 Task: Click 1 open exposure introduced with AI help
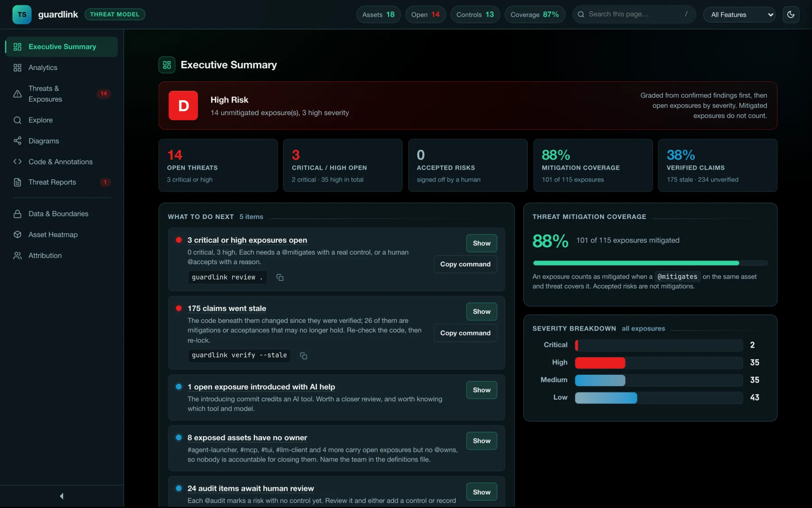[x=261, y=387]
